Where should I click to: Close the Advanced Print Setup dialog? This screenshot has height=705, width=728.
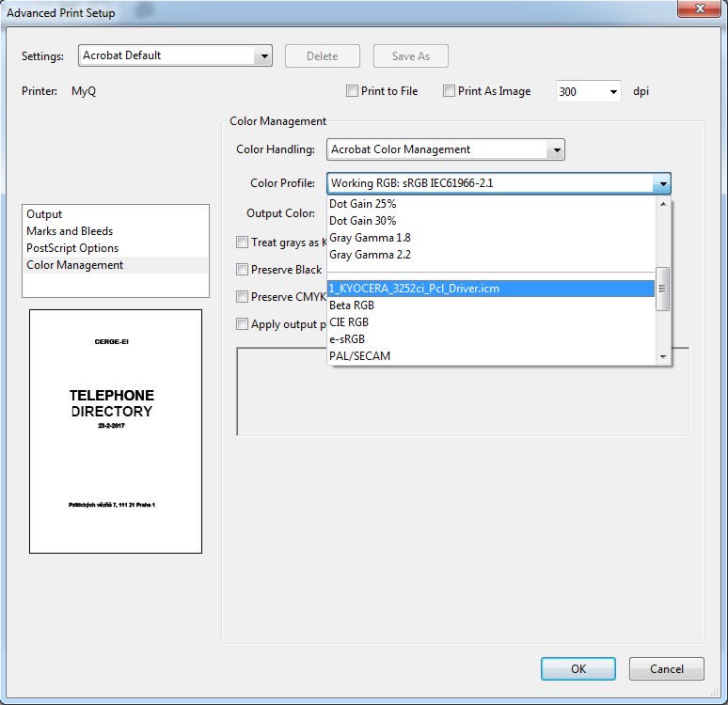(698, 8)
